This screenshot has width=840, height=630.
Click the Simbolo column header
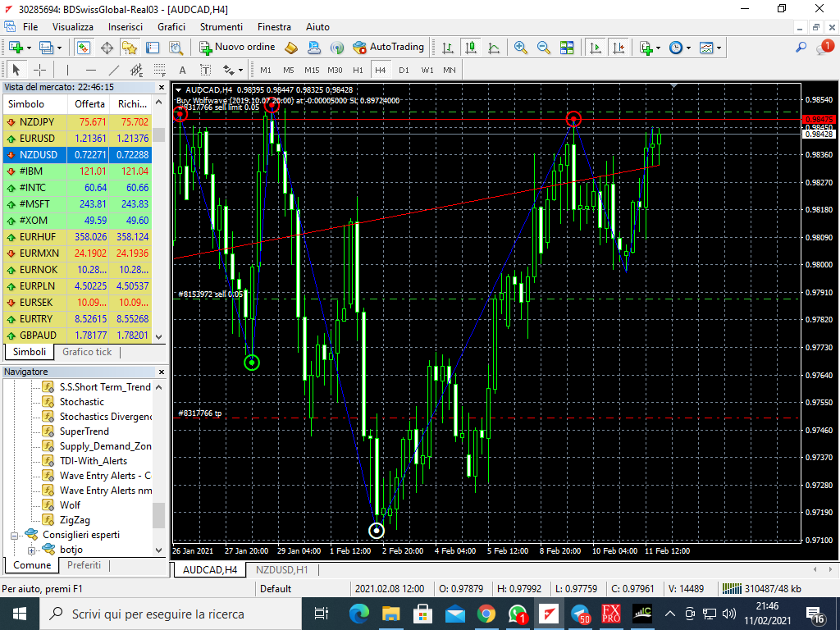point(35,104)
